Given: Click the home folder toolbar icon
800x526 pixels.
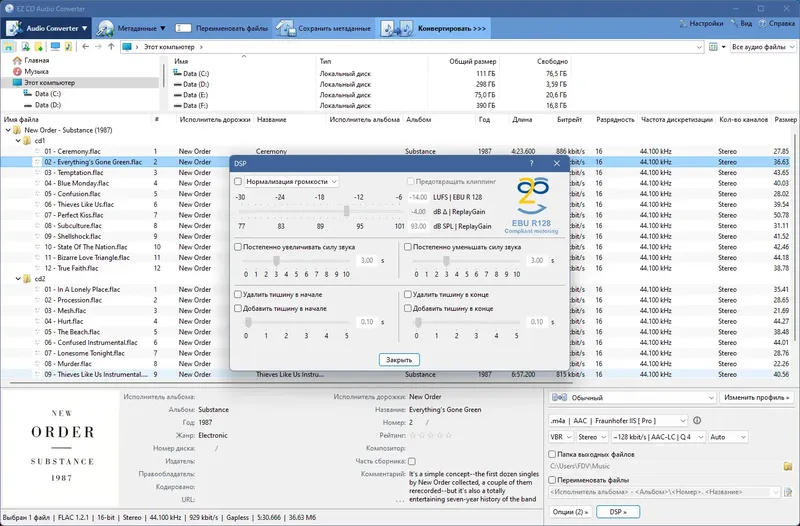Looking at the screenshot, I should point(9,47).
